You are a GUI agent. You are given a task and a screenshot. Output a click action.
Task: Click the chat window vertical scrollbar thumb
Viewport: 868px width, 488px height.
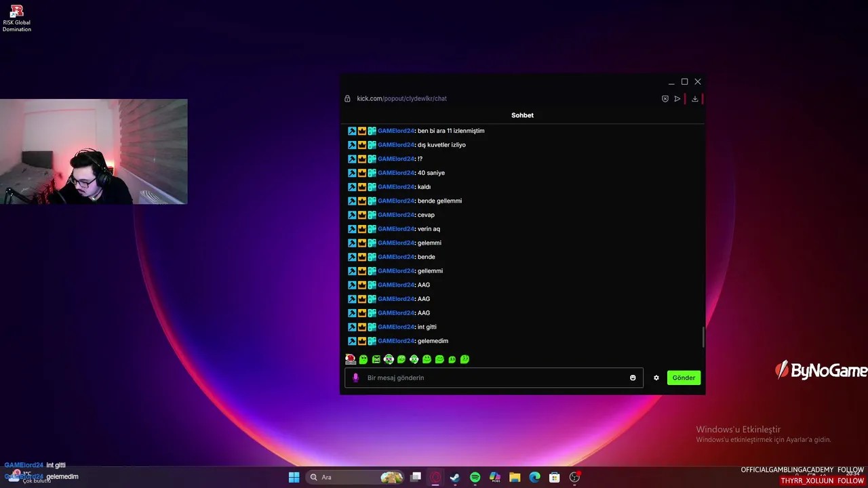[x=703, y=335]
